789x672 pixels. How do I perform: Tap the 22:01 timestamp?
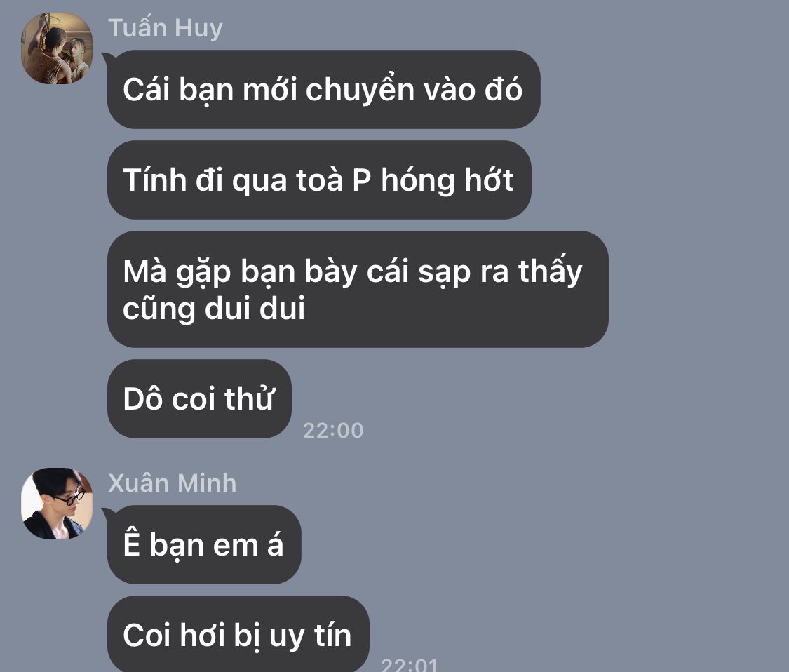pos(410,665)
